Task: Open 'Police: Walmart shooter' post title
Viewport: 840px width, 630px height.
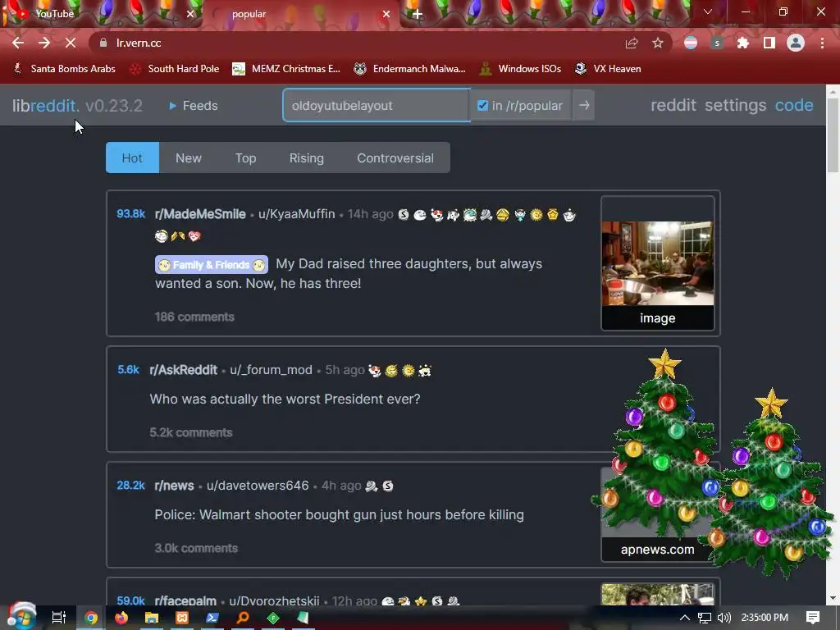Action: click(x=339, y=515)
